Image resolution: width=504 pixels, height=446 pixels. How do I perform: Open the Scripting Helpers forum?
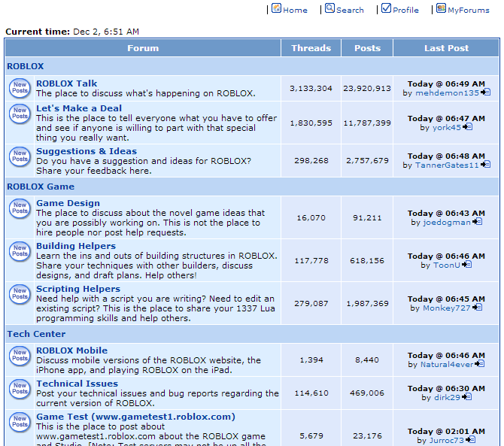click(78, 289)
